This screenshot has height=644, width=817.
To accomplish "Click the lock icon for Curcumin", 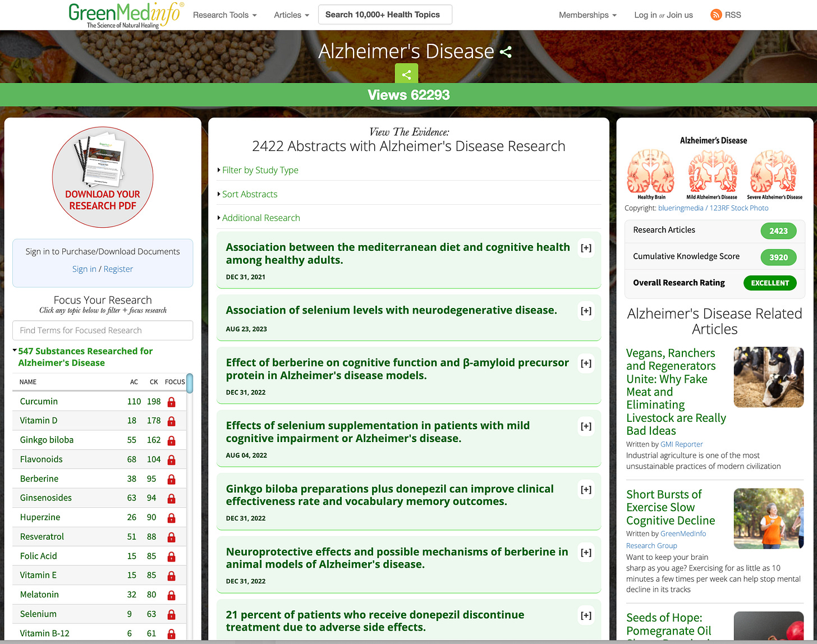I will [x=172, y=402].
